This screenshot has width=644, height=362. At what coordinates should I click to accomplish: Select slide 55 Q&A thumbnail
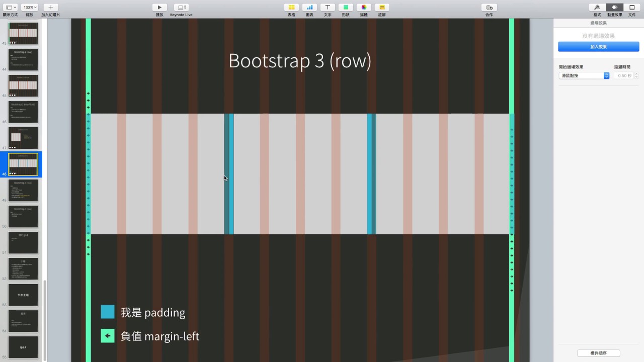coord(23,347)
